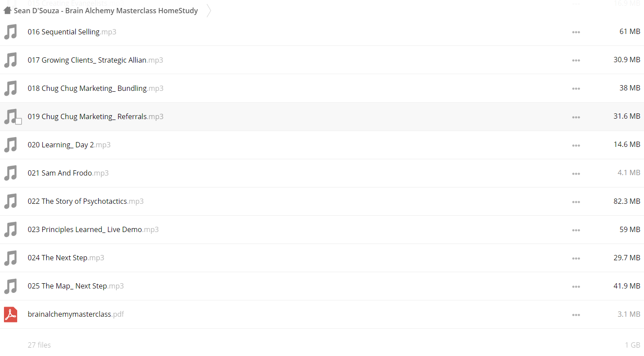Click music icon for 022 Story of Psychotactics
Screen dimensions: 644x356
[x=11, y=201]
